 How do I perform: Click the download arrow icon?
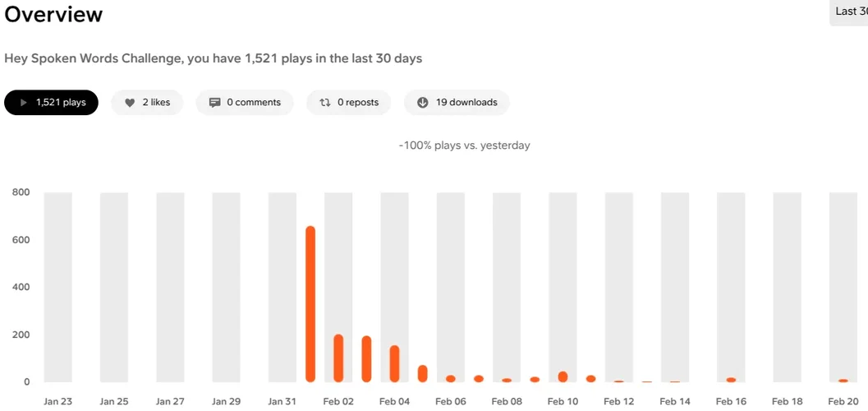click(x=423, y=103)
